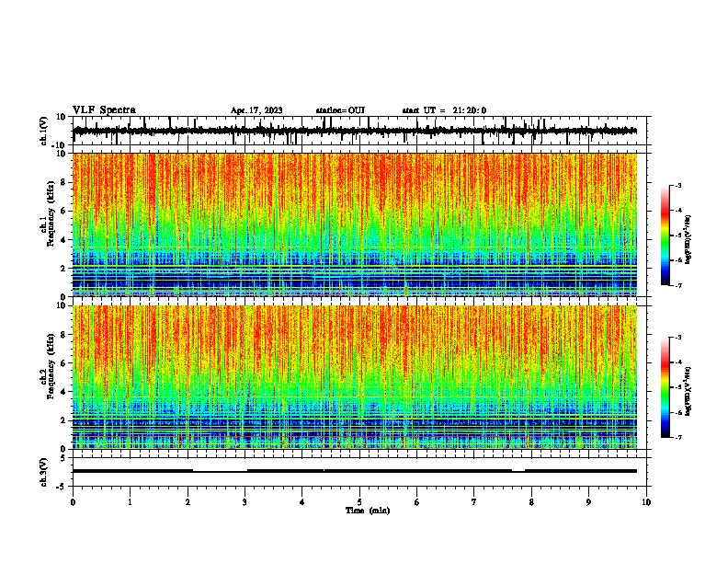The image size is (728, 563).
Task: Click the 'station=OUJ' label
Action: click(340, 110)
